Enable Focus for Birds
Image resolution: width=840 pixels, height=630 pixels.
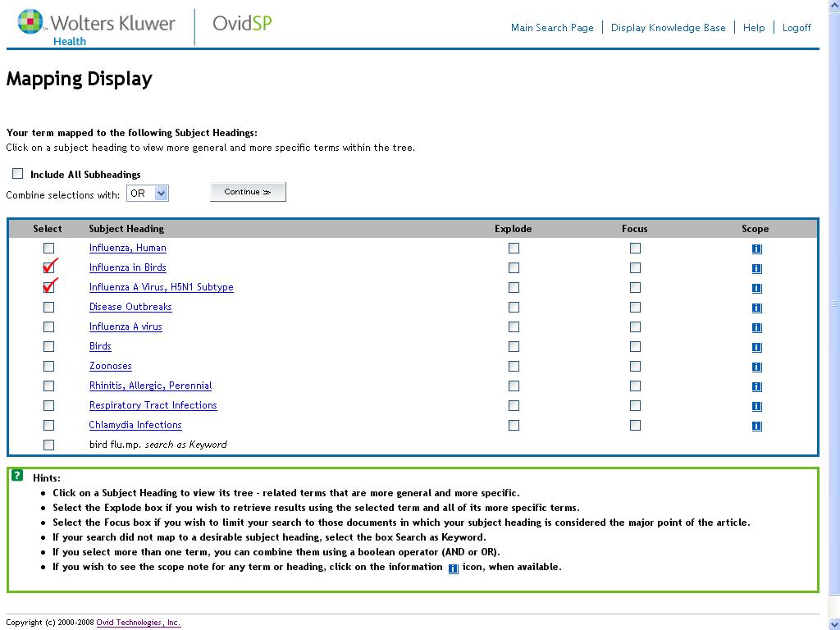(636, 347)
